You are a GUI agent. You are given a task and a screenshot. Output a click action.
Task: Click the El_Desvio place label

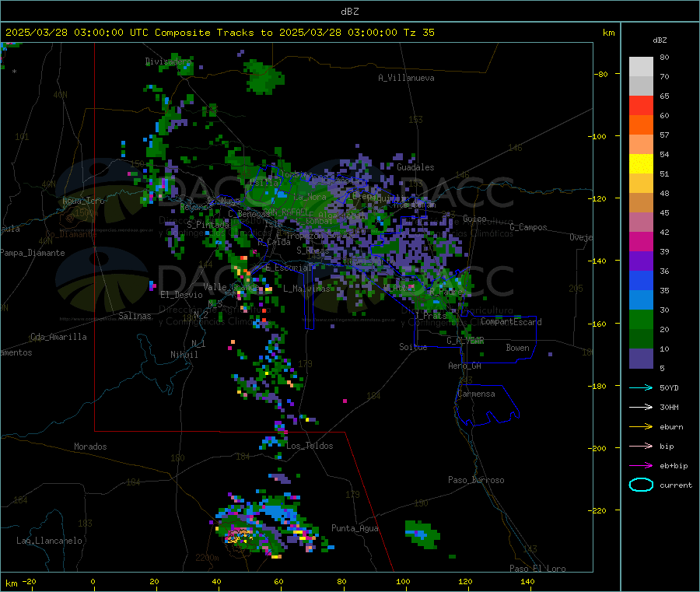[x=181, y=295]
